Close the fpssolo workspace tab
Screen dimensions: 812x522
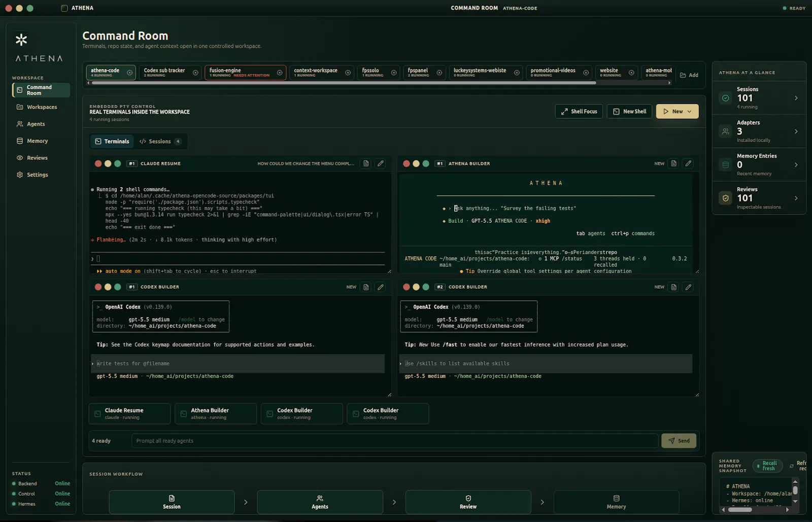pyautogui.click(x=394, y=73)
